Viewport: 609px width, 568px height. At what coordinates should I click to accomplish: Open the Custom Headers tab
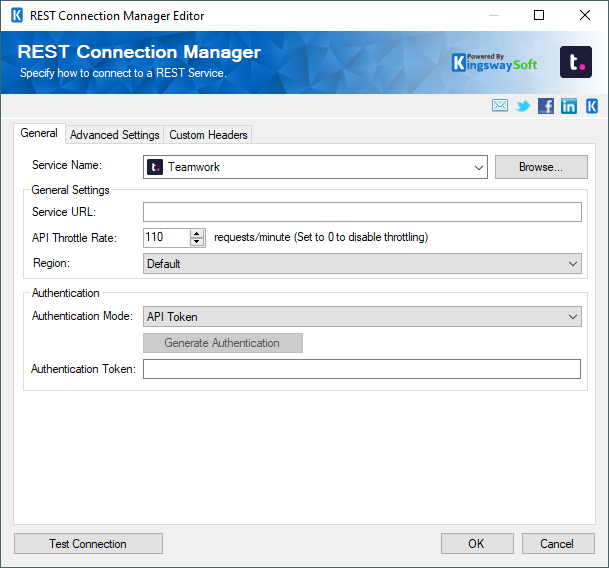click(208, 135)
